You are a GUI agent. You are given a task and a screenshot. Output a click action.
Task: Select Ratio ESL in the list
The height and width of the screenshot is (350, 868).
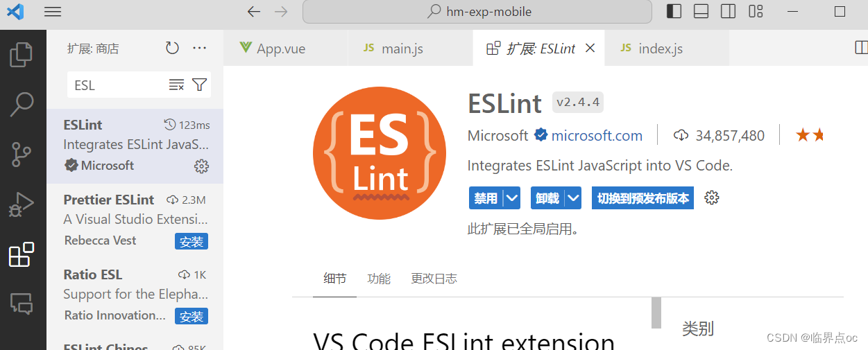(135, 296)
